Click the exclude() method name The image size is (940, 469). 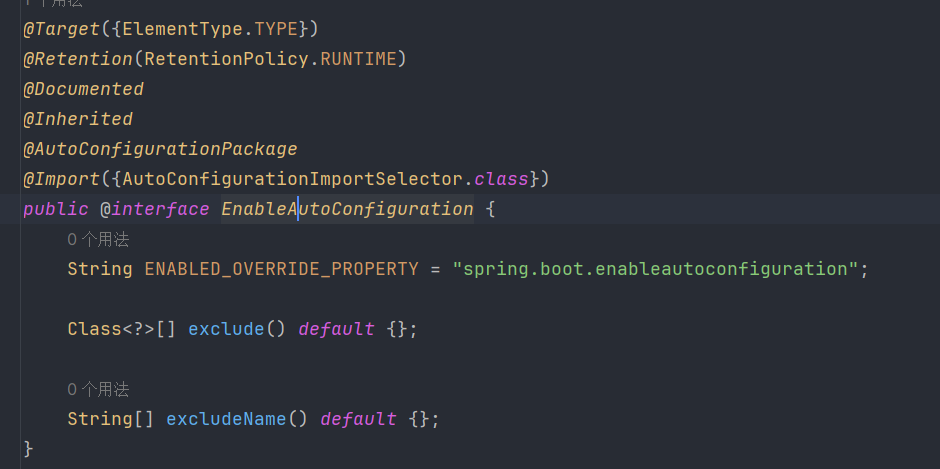coord(226,329)
